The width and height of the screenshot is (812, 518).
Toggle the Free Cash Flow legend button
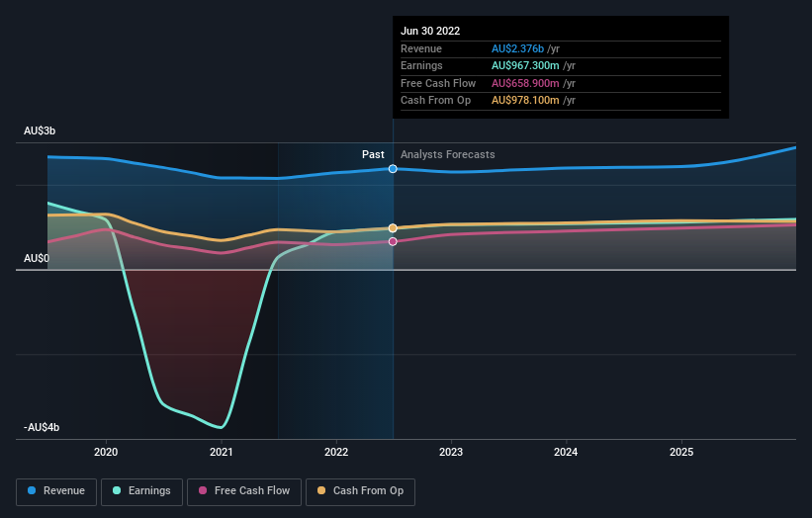244,491
